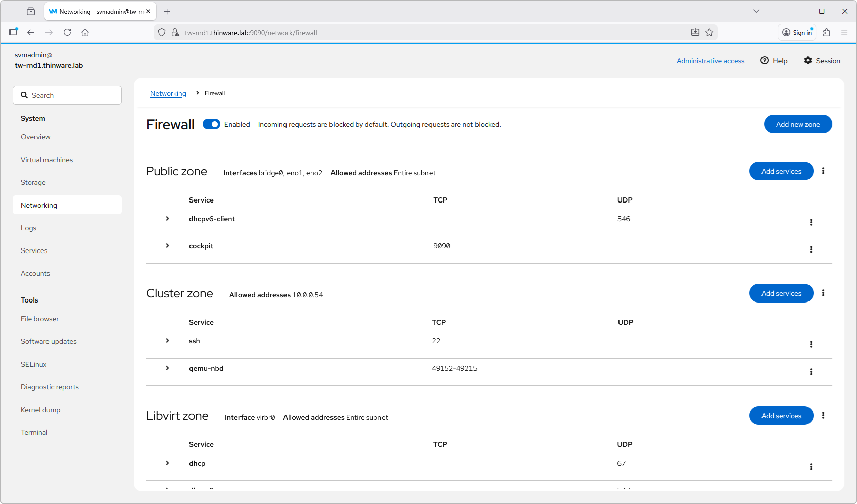This screenshot has height=504, width=857.
Task: Add services to the Cluster zone
Action: tap(781, 293)
